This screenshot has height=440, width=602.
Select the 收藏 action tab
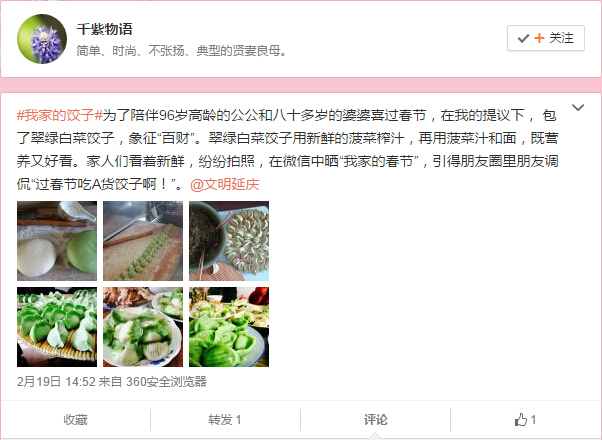[76, 420]
